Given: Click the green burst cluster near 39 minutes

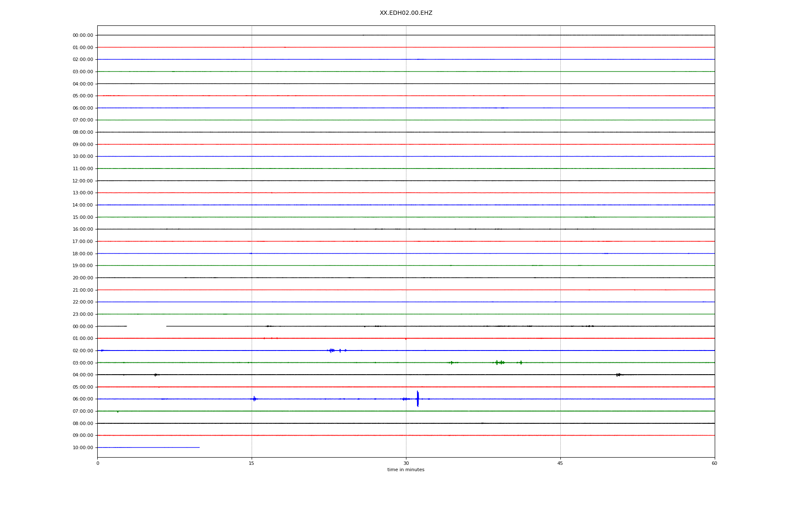Looking at the screenshot, I should tap(500, 362).
